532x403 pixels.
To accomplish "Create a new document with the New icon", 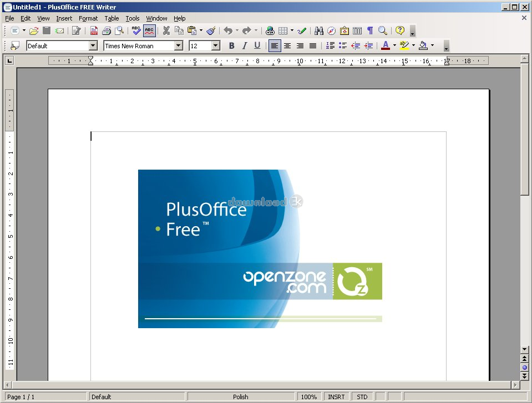I will click(x=14, y=31).
